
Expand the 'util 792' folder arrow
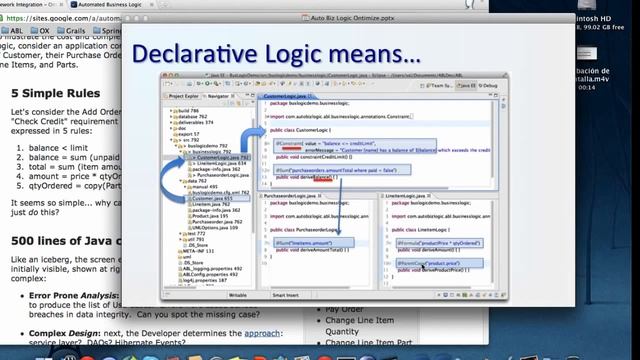[180, 240]
